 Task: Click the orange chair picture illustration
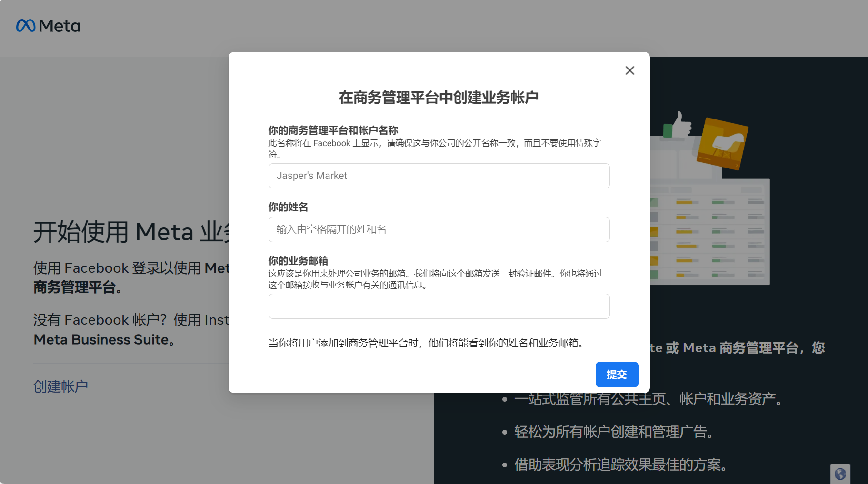click(x=722, y=144)
